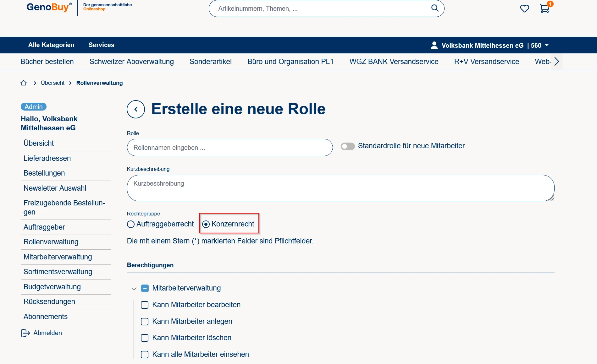
Task: Click the user profile icon
Action: click(434, 45)
